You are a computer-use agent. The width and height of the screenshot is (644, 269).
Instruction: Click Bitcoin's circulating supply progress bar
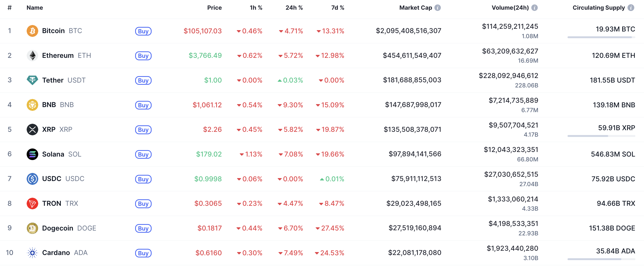click(601, 37)
